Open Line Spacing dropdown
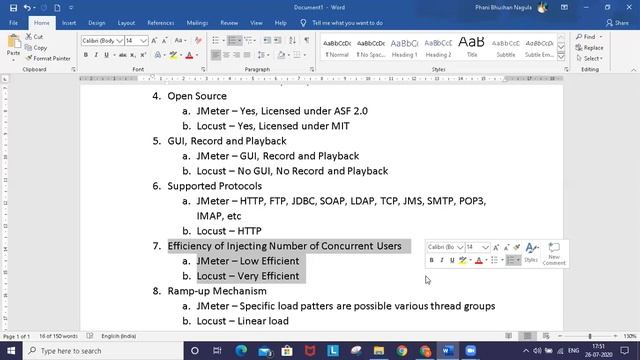The height and width of the screenshot is (360, 640). coord(263,55)
